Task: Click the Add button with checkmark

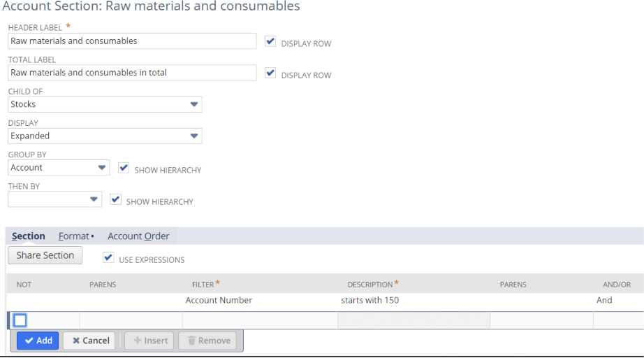Action: click(x=38, y=341)
